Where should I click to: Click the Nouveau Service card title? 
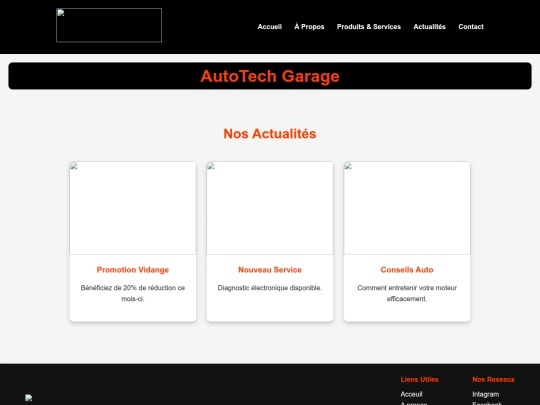point(270,270)
